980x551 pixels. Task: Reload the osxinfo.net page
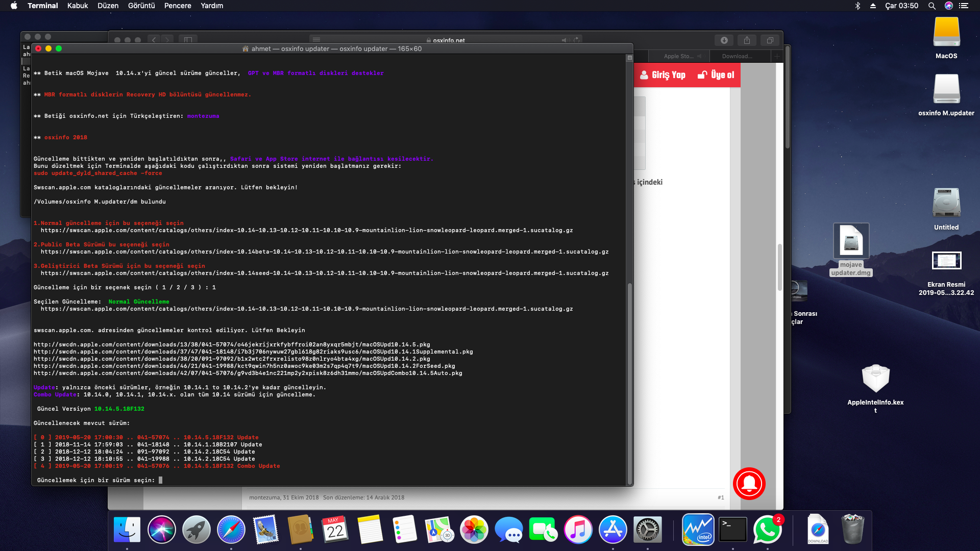tap(577, 40)
